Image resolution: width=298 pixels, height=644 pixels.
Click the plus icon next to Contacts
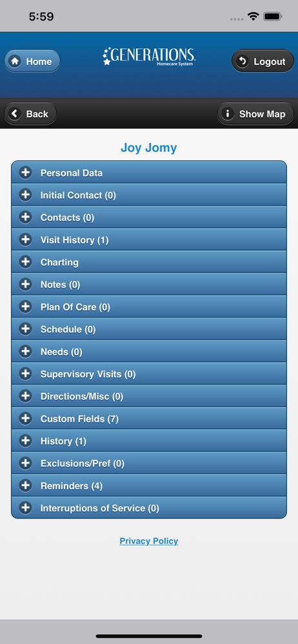click(26, 217)
